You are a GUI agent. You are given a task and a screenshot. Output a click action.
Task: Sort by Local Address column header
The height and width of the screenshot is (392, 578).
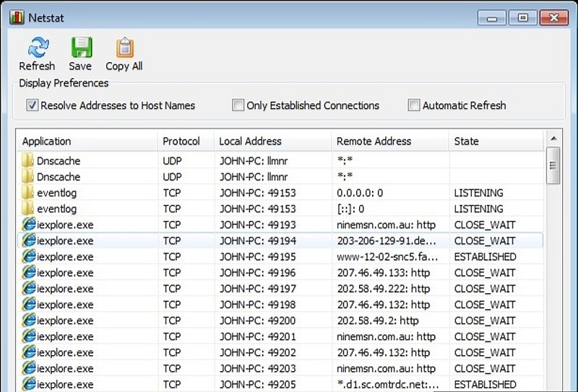[x=273, y=141]
